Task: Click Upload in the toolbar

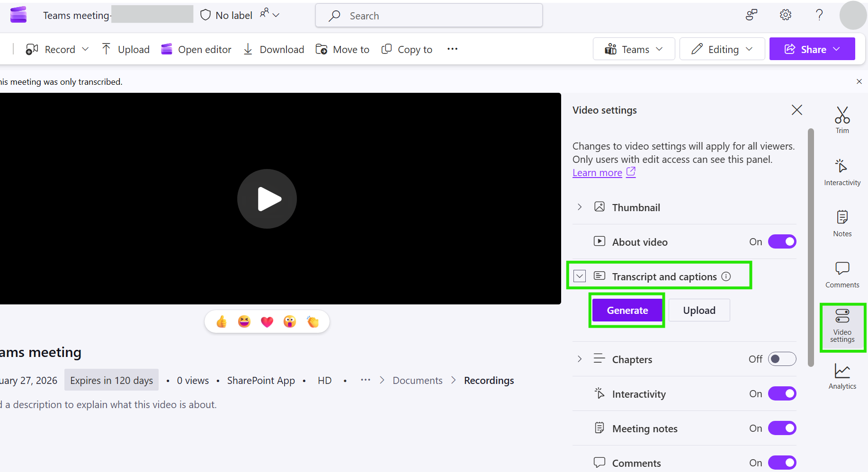Action: (125, 49)
